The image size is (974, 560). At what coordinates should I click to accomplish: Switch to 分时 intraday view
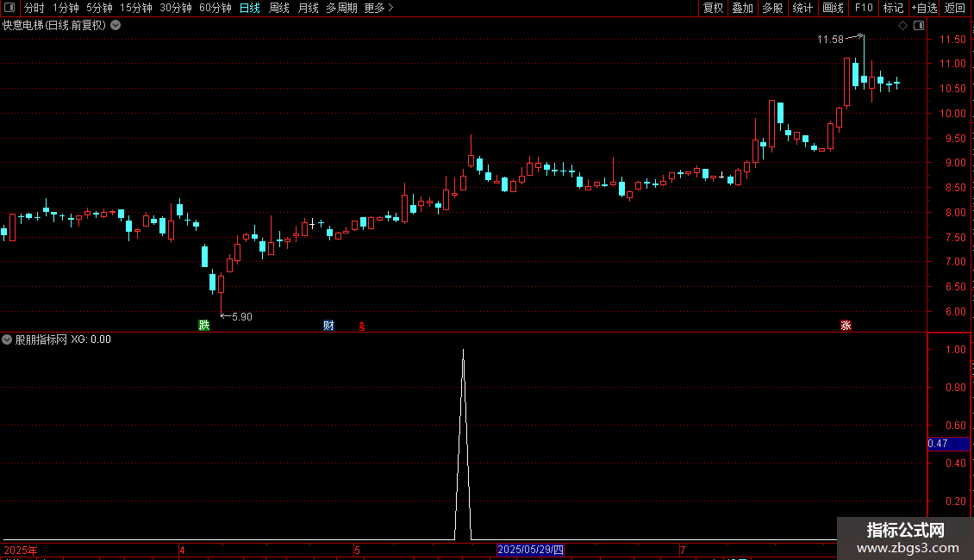click(34, 8)
